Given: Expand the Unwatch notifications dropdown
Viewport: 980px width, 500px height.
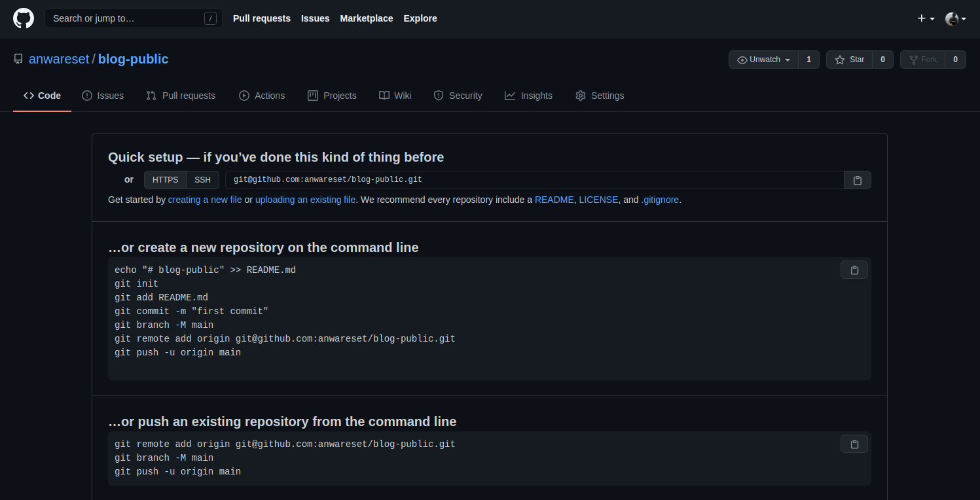Looking at the screenshot, I should (x=763, y=60).
